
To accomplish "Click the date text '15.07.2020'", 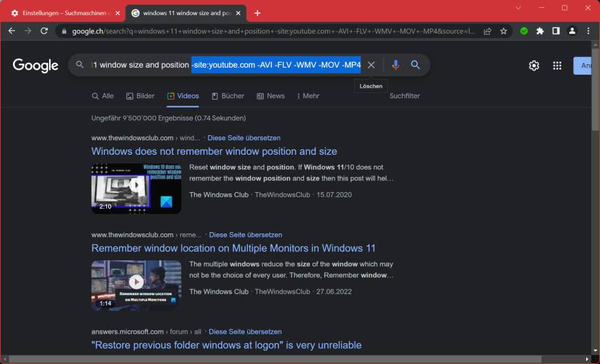I will pos(334,194).
